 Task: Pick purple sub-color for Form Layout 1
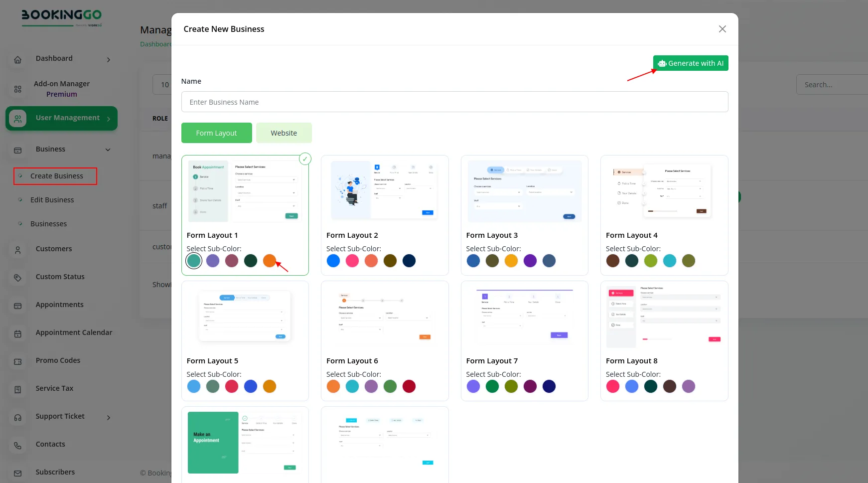213,261
